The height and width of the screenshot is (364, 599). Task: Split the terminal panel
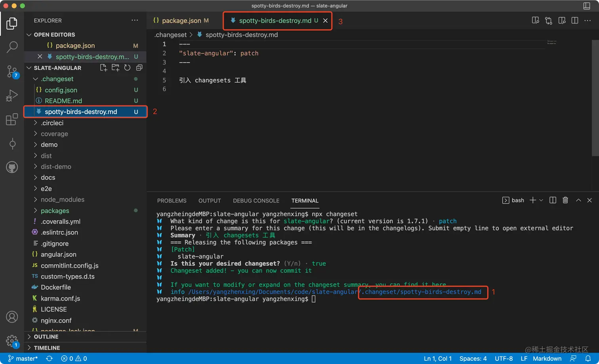coord(553,200)
